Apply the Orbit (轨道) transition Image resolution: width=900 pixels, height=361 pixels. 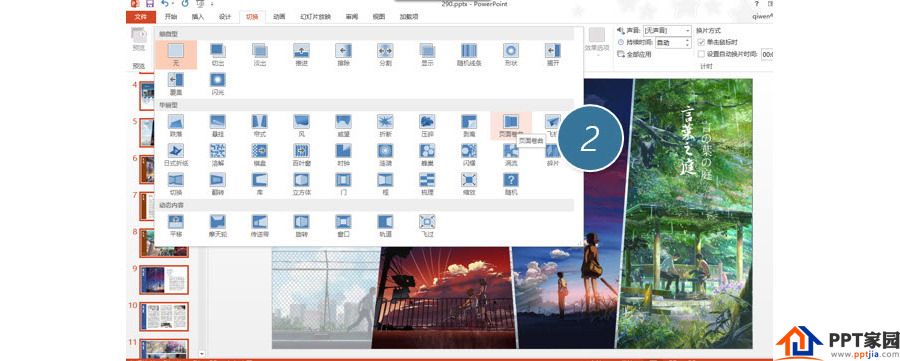click(385, 226)
